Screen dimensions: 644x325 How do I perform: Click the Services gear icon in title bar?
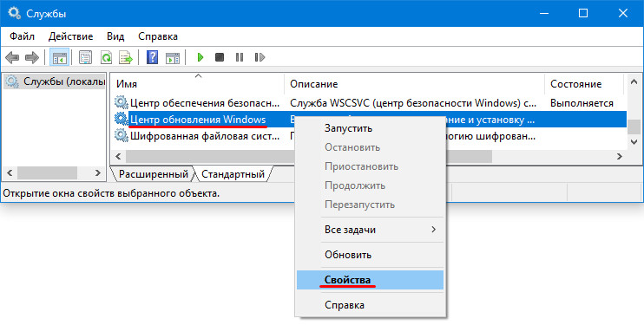pos(15,13)
